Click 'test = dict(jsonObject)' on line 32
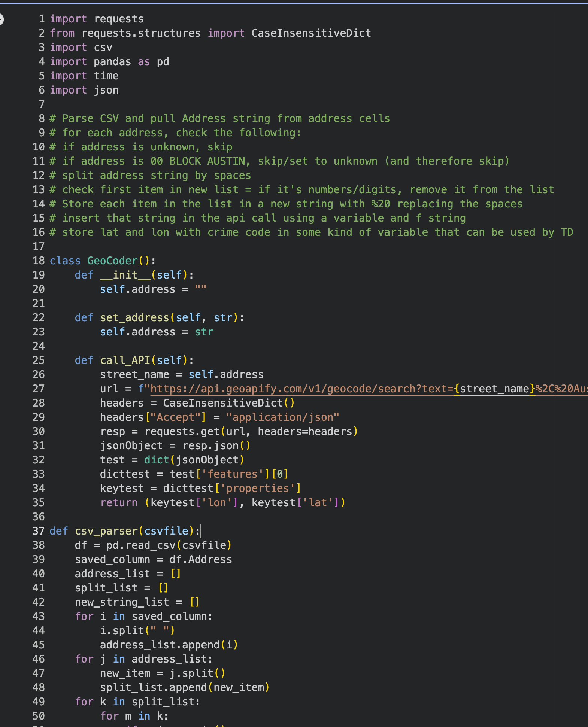This screenshot has width=588, height=727. tap(172, 460)
